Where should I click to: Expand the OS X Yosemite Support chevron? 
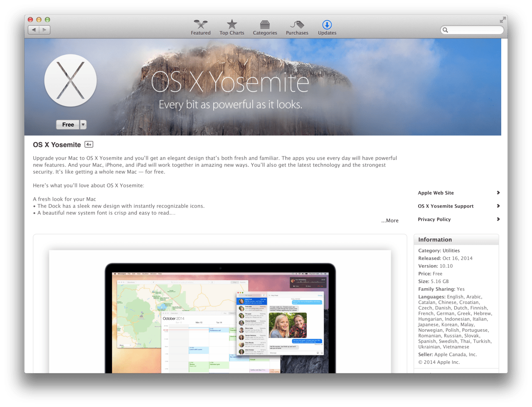pos(498,206)
